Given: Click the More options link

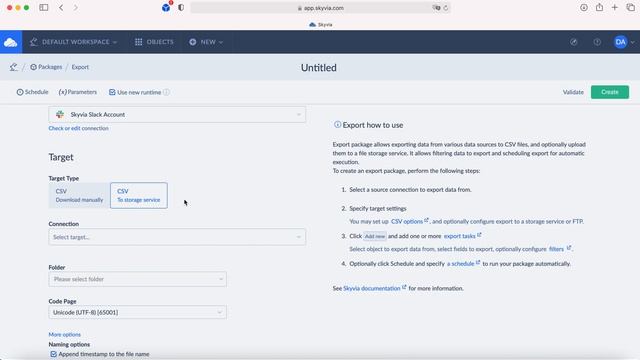Looking at the screenshot, I should point(64,334).
